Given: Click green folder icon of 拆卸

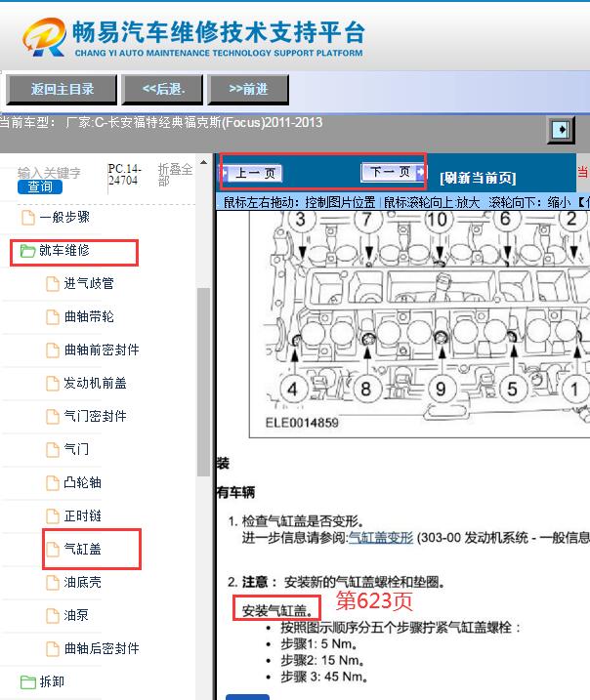Looking at the screenshot, I should 27,682.
